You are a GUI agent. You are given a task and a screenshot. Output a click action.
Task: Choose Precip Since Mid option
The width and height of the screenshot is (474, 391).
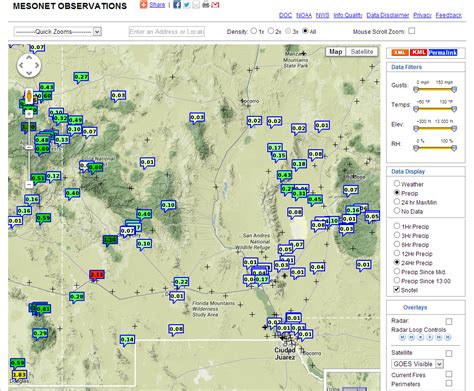click(x=397, y=271)
